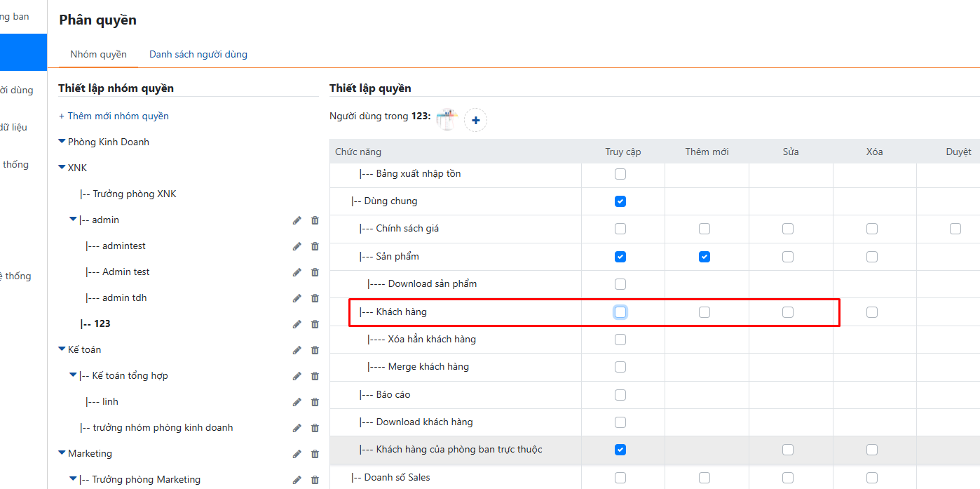The image size is (980, 489).
Task: Click the pencil icon beside Kế toán
Action: [297, 350]
